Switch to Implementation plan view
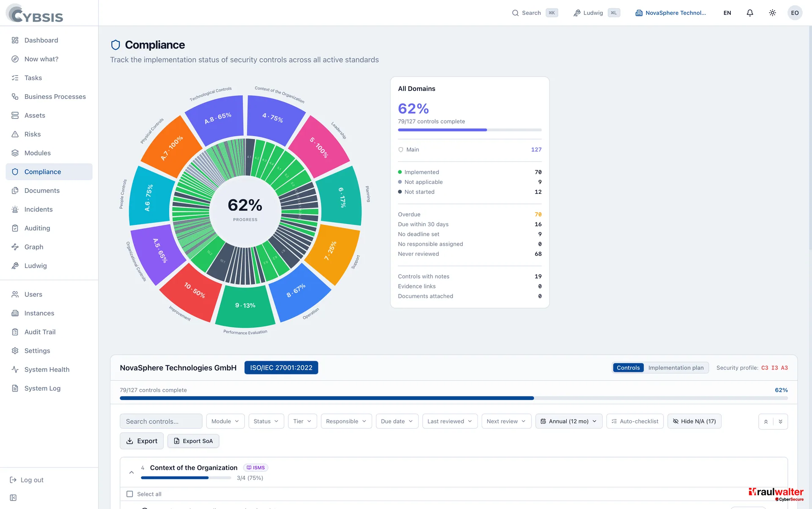The image size is (812, 509). [x=676, y=368]
